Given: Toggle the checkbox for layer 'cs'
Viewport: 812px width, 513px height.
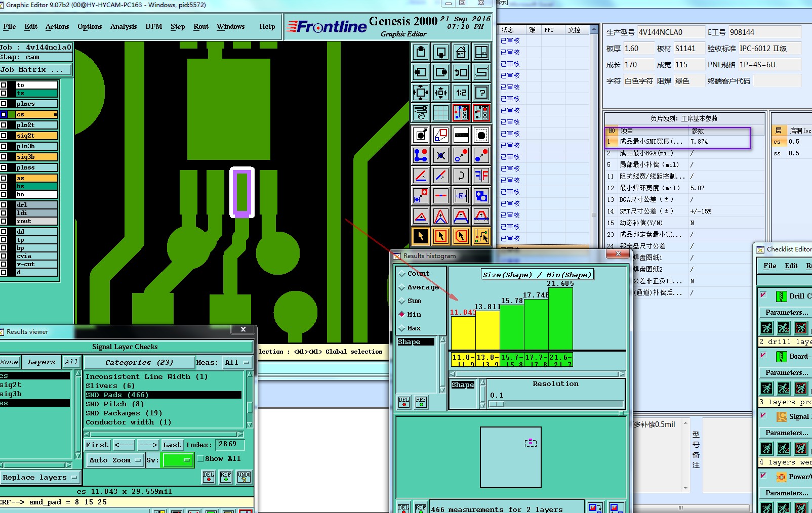Looking at the screenshot, I should (4, 114).
